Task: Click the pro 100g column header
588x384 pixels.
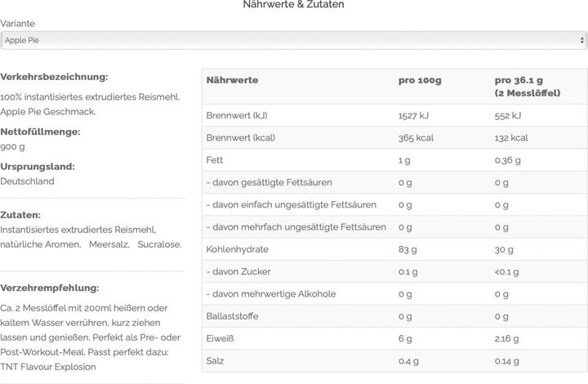Action: (x=420, y=80)
